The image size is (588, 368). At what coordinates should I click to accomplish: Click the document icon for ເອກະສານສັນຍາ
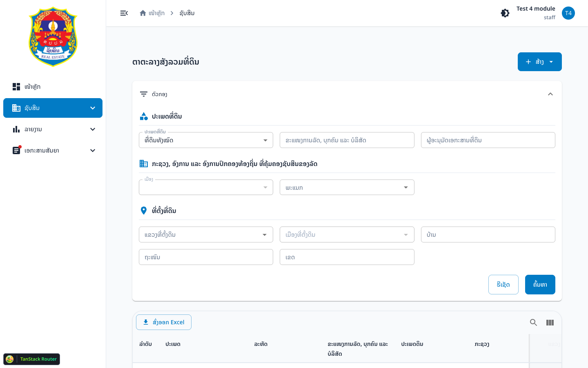pyautogui.click(x=16, y=150)
